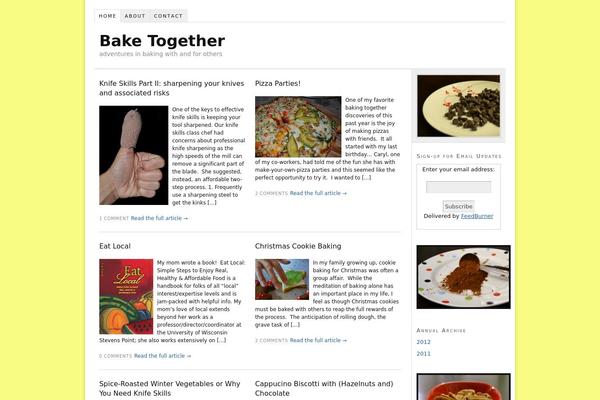This screenshot has width=600, height=400.
Task: Click the Bake Together site title
Action: coord(162,41)
